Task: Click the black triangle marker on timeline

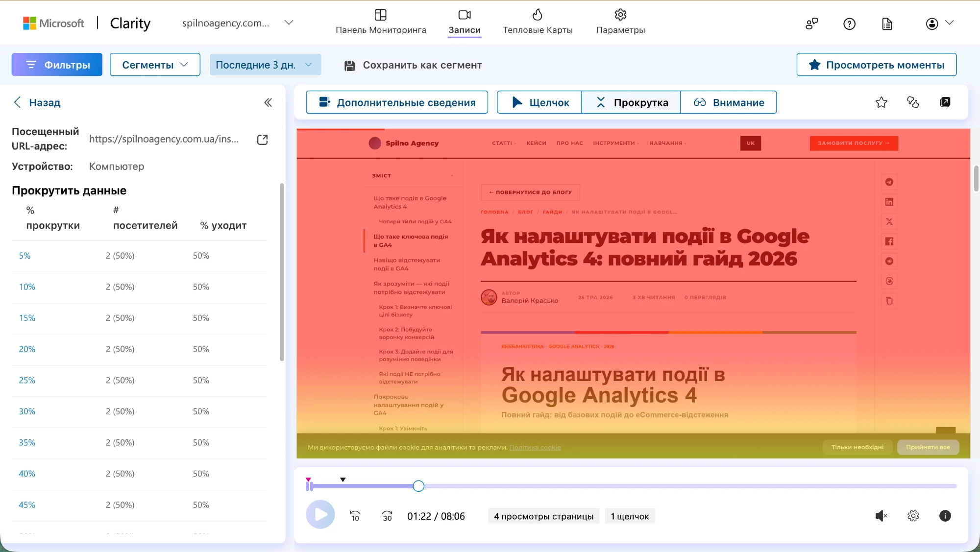Action: coord(343,480)
